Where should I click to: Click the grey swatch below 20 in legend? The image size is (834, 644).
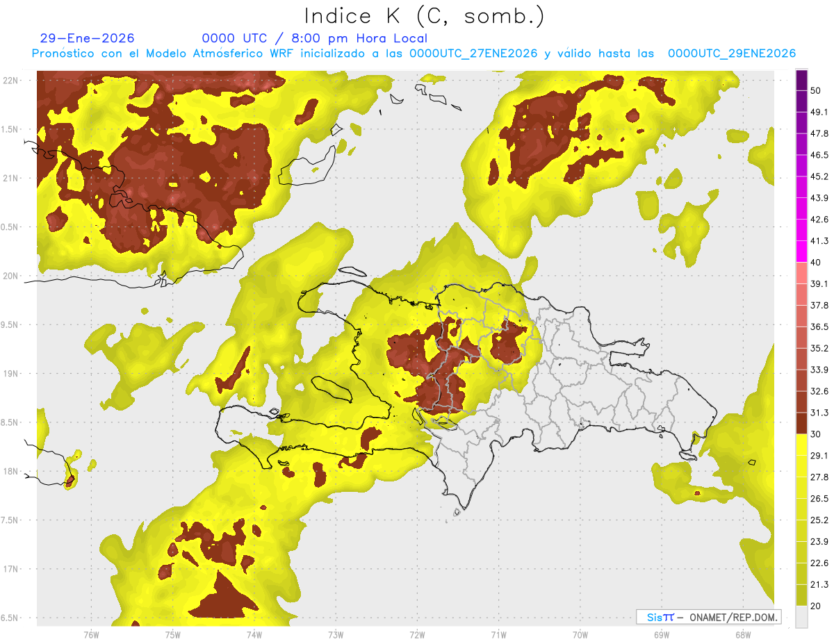click(x=801, y=617)
